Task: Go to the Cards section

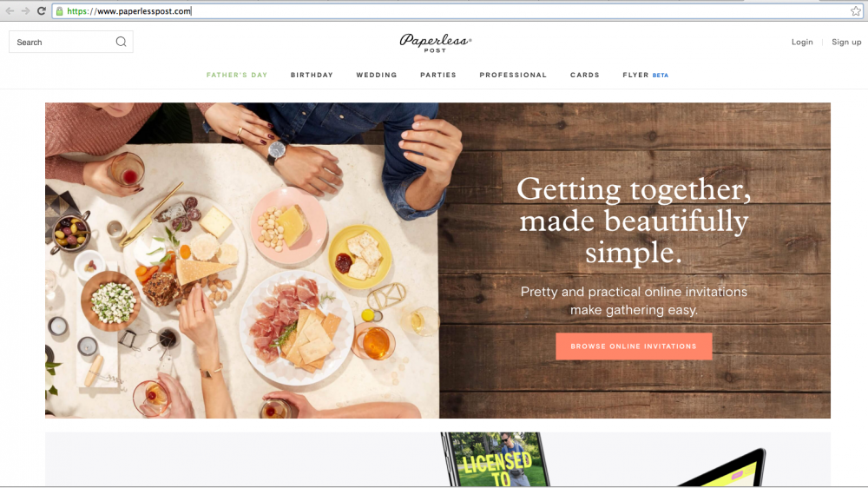Action: coord(584,75)
